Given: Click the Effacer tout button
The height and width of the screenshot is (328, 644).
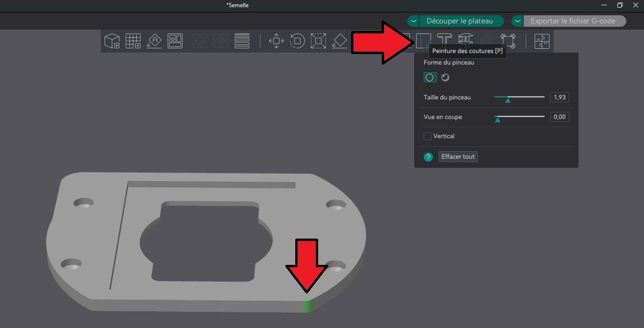Looking at the screenshot, I should coord(458,157).
